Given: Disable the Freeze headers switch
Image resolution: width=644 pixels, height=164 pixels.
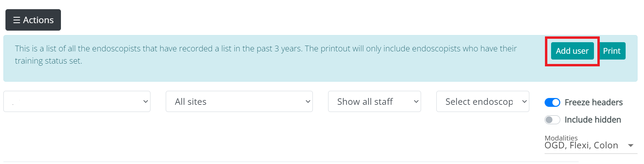Looking at the screenshot, I should pos(552,102).
